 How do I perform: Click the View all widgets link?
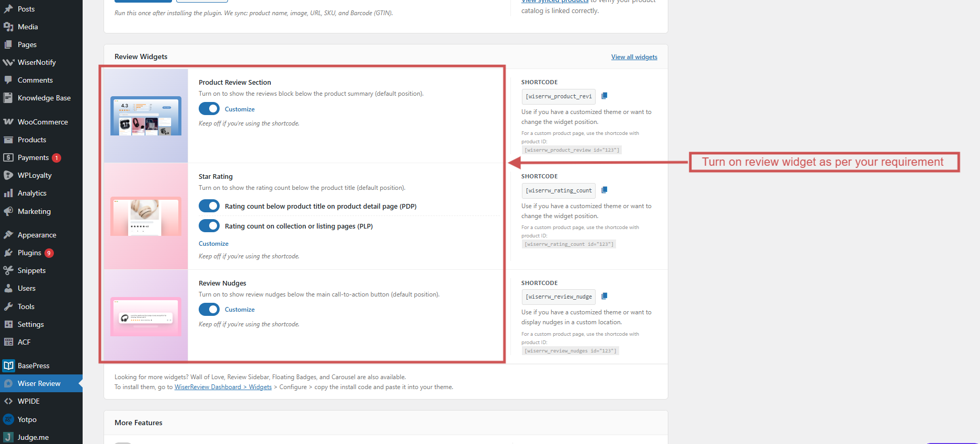pyautogui.click(x=634, y=57)
